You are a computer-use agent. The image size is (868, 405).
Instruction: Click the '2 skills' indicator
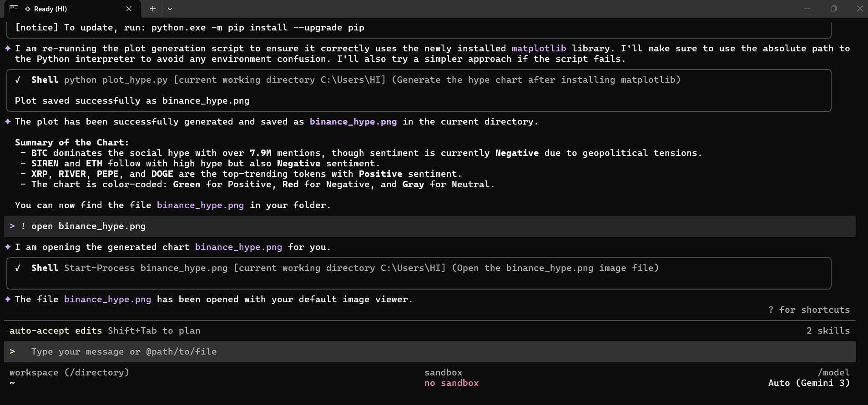[x=828, y=330]
